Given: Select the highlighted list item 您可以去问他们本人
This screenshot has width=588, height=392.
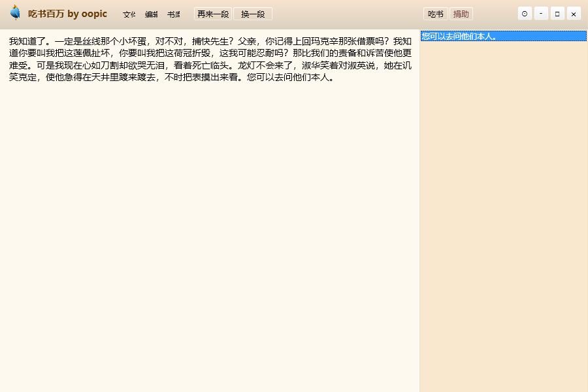Looking at the screenshot, I should (503, 37).
